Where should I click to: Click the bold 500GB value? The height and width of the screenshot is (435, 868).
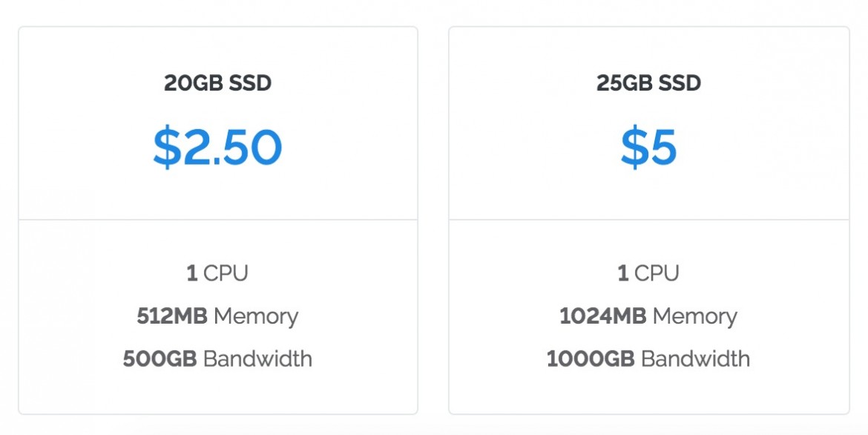(x=160, y=359)
